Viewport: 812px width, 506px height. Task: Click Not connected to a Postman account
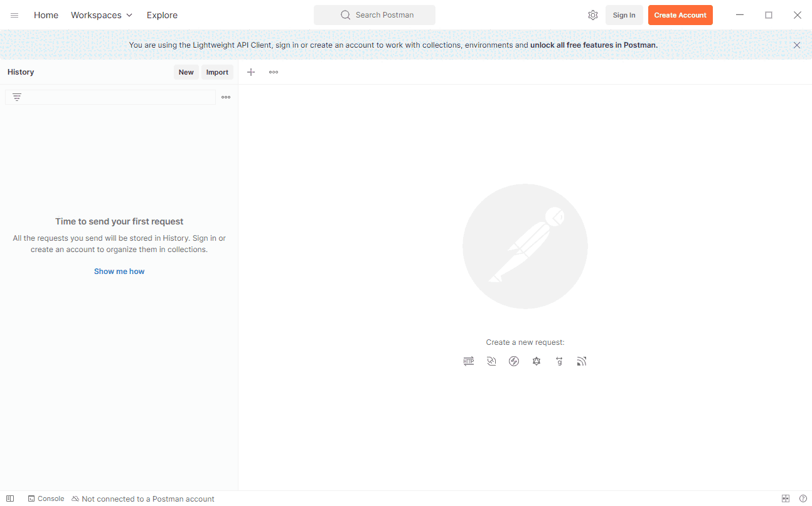pos(143,499)
